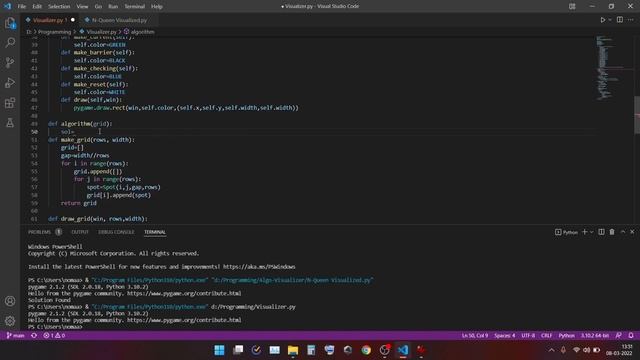Open the terminal launch profile dropdown
640x360 pixels.
pos(591,232)
